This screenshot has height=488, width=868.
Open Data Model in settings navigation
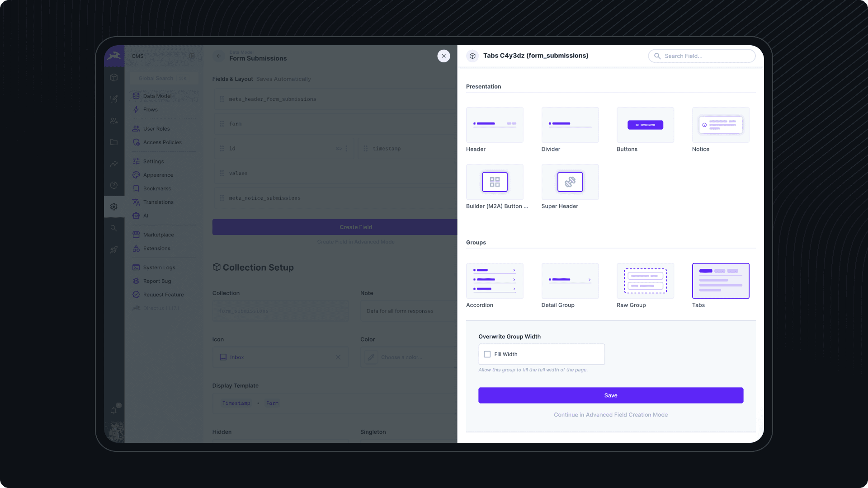165,96
